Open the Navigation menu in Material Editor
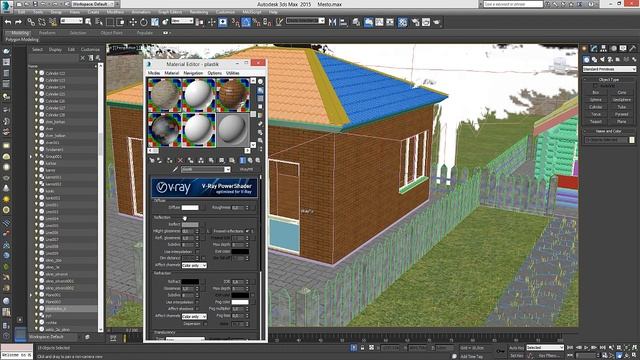This screenshot has height=360, width=640. [x=193, y=73]
